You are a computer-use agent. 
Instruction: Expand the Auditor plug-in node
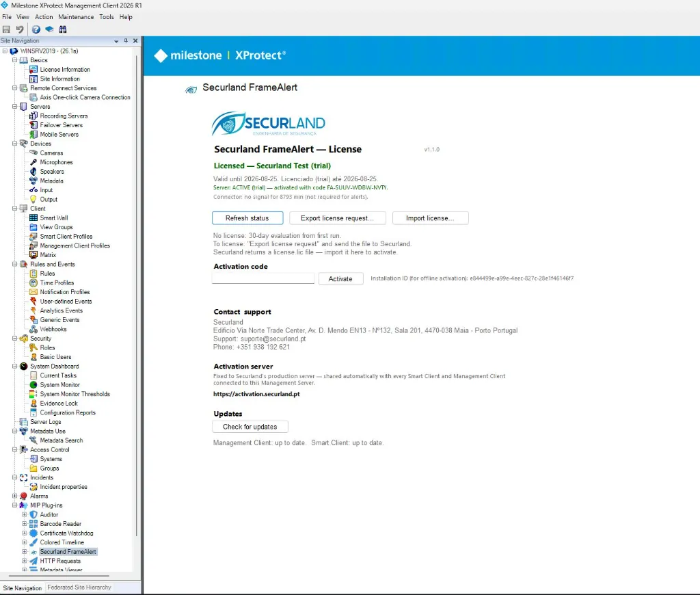pos(25,514)
